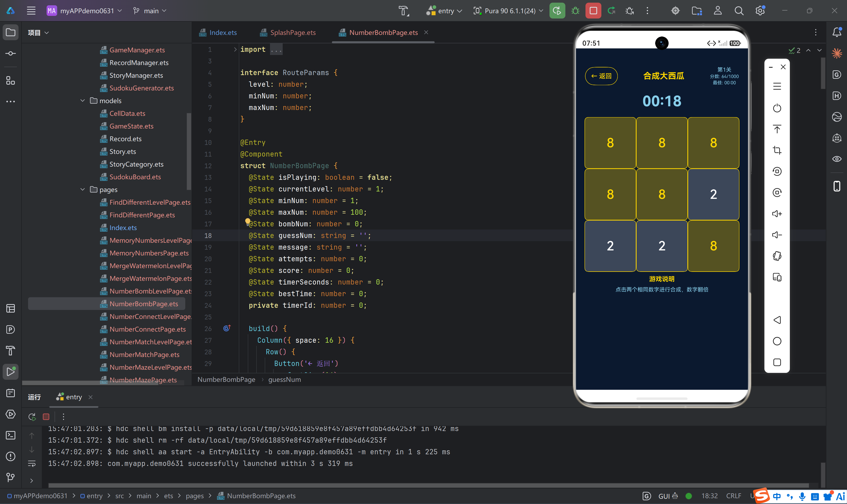Close NumberBombPage.ets tab
This screenshot has height=504, width=847.
coord(426,32)
